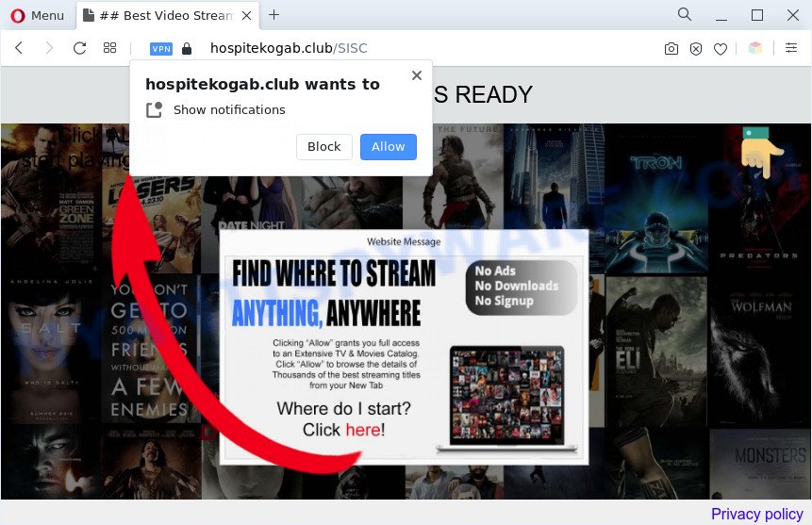Go forward to next page
Image resolution: width=812 pixels, height=525 pixels.
click(x=49, y=48)
